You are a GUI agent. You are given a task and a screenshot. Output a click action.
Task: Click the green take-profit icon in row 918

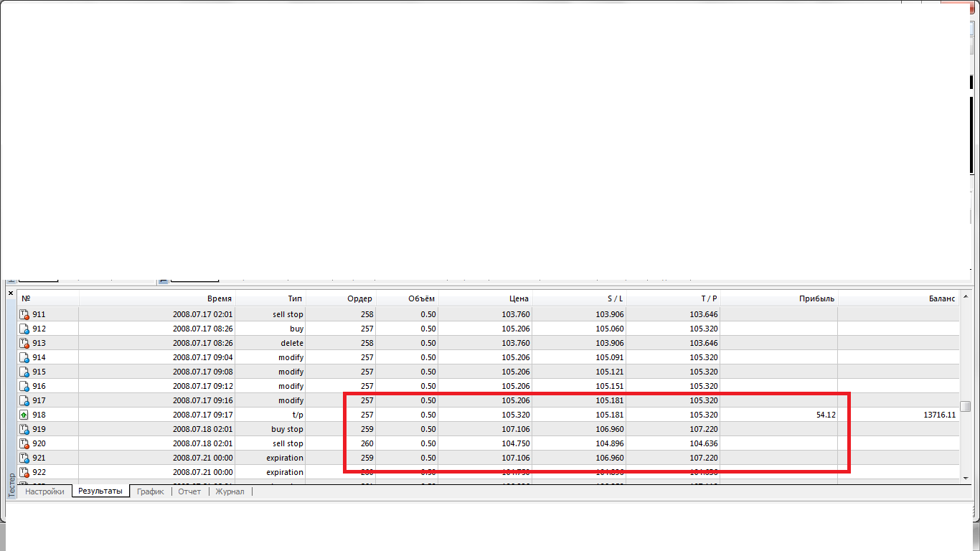pos(24,415)
